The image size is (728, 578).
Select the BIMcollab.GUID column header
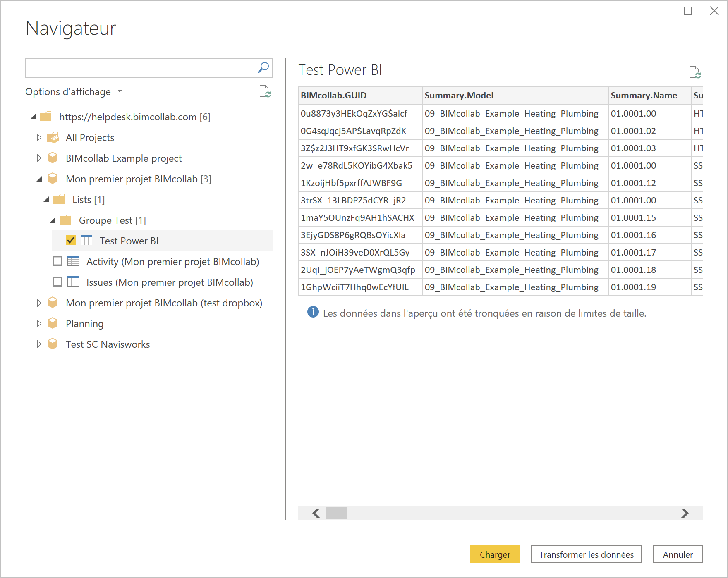click(x=360, y=96)
